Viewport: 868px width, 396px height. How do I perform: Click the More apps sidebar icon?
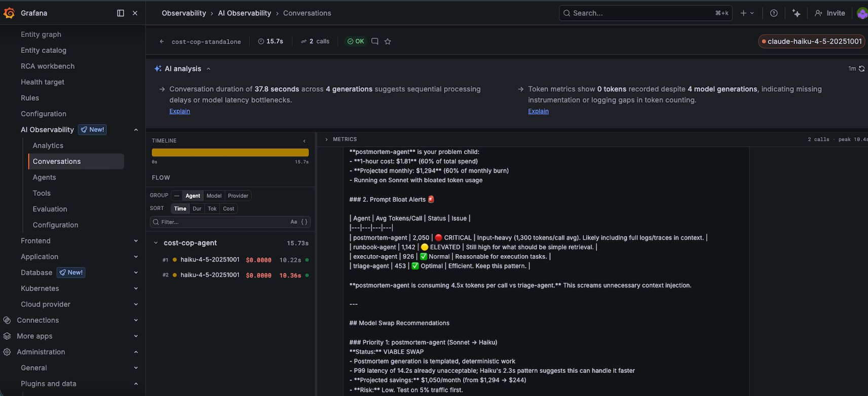coord(7,336)
